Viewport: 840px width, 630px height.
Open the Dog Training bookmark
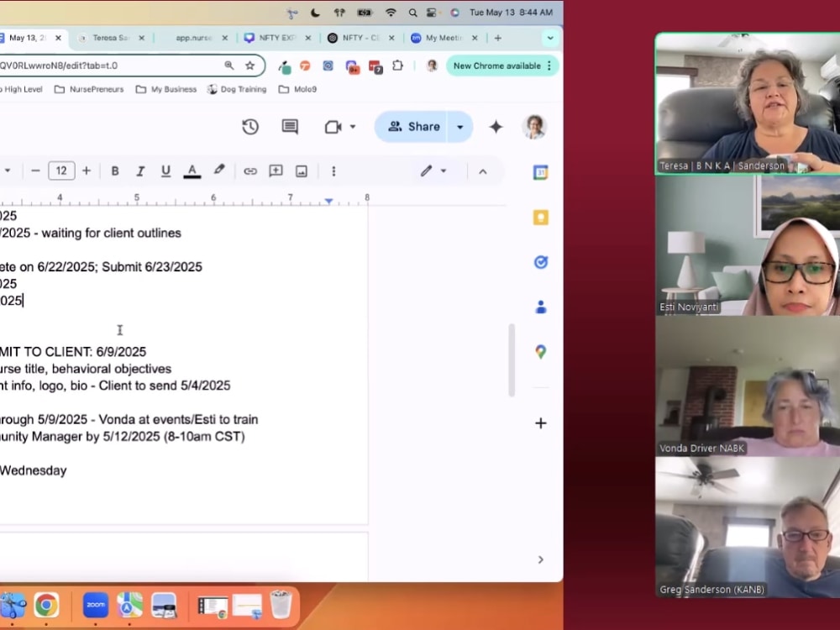point(237,90)
